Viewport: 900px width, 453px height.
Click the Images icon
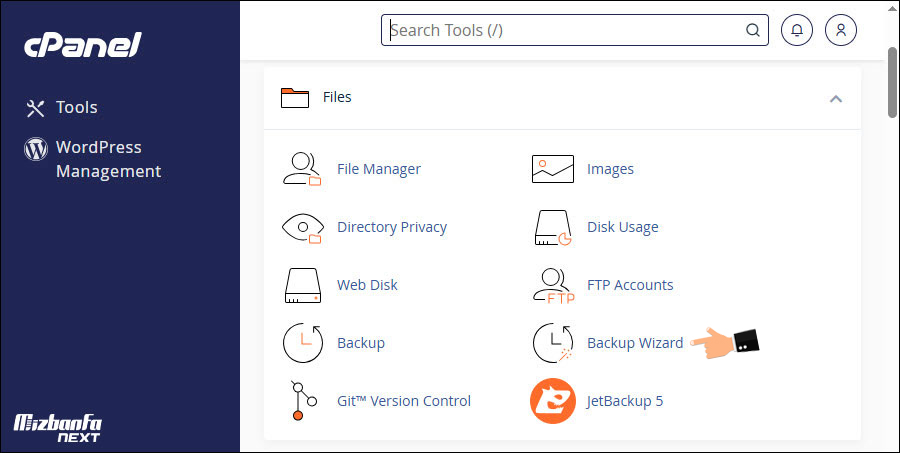(x=552, y=169)
